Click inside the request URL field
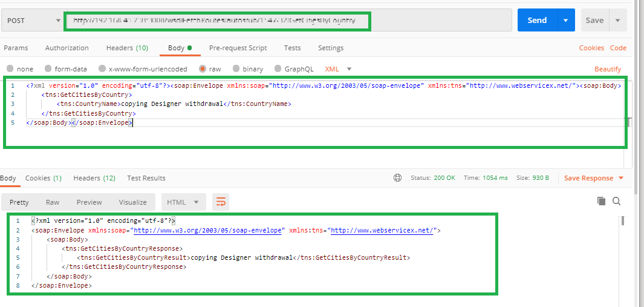The image size is (644, 307). (x=287, y=20)
